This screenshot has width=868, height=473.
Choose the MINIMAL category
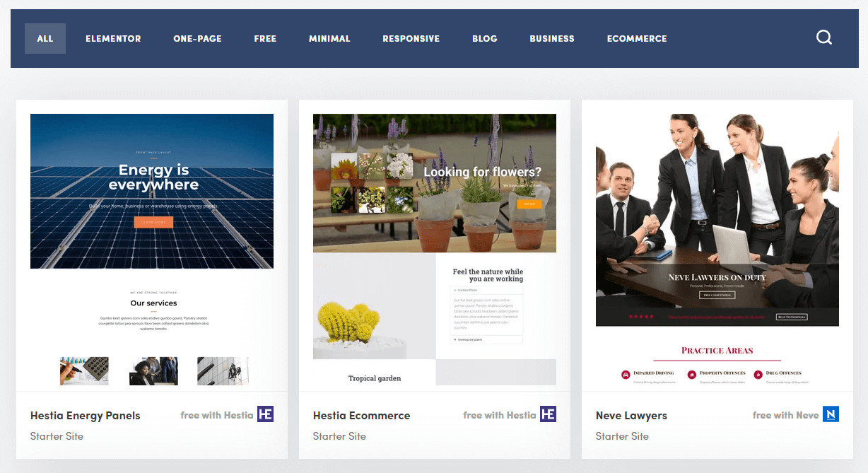(x=329, y=38)
